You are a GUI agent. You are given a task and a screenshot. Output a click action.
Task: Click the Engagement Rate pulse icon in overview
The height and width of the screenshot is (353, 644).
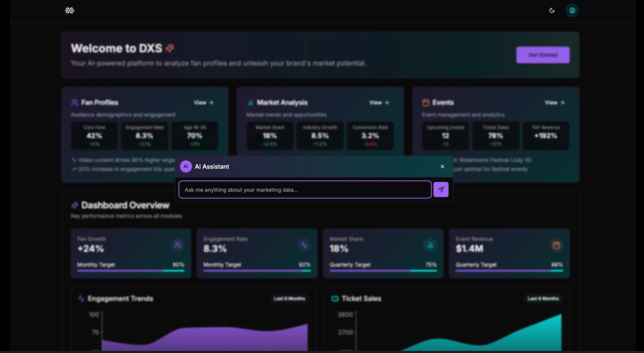point(304,245)
